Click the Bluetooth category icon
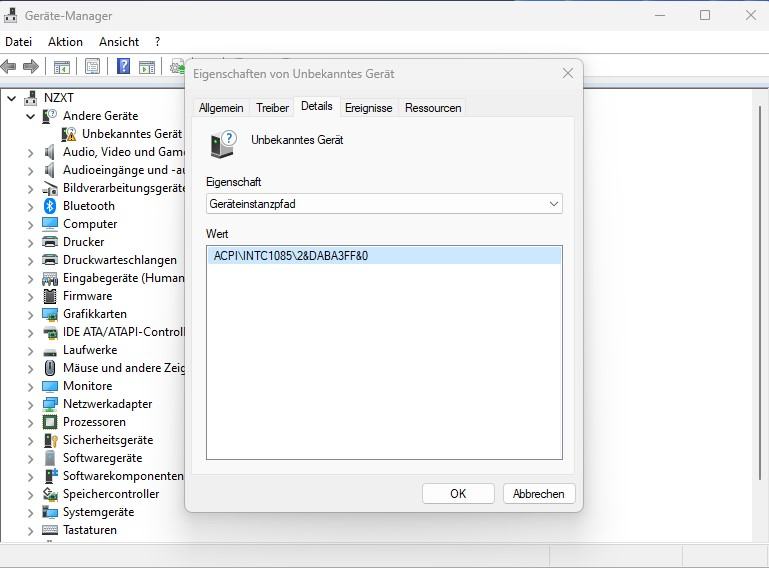The height and width of the screenshot is (568, 769). tap(50, 206)
